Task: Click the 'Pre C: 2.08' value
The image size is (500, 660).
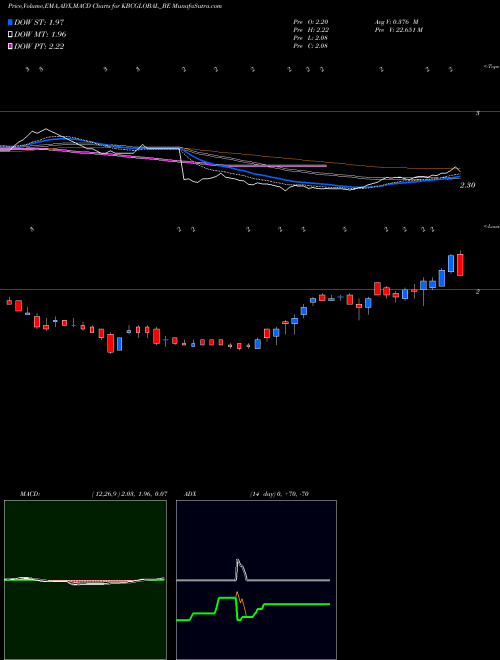Action: point(311,46)
